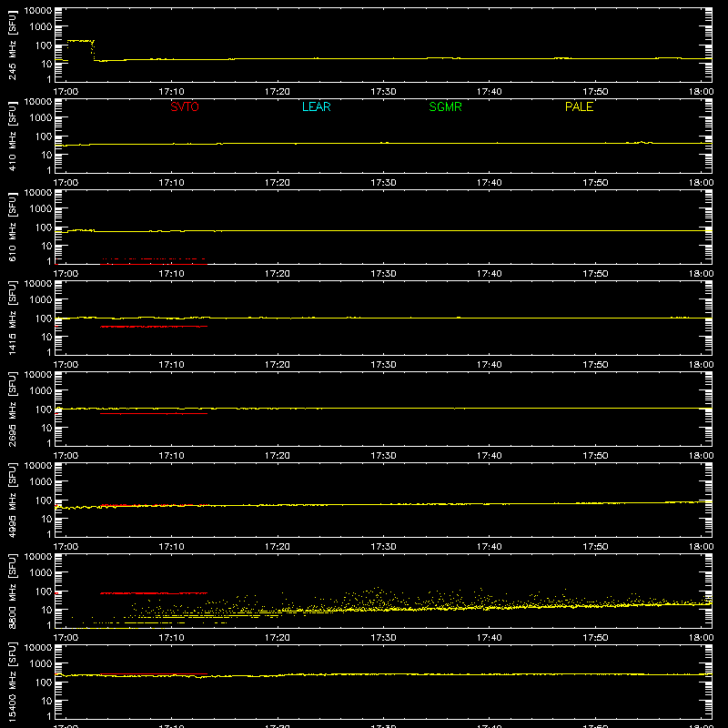Screen dimensions: 728x728
Task: Click the 17:00 tick under the 1415 MHz panel
Action: 66,365
